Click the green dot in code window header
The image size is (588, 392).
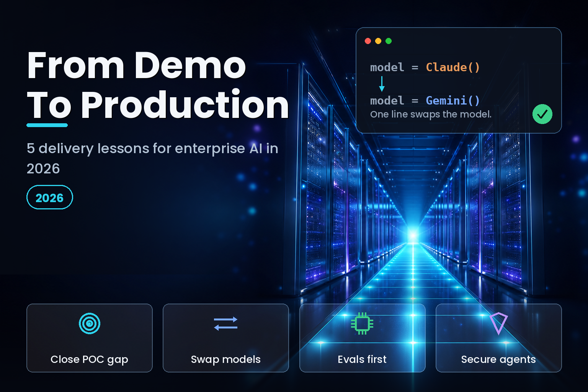(x=389, y=41)
